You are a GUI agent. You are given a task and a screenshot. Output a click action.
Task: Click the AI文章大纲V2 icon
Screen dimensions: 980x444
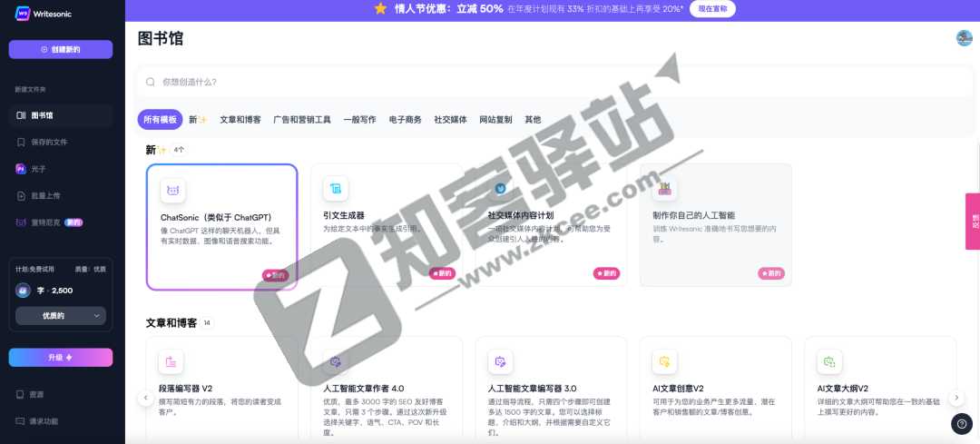tap(828, 362)
